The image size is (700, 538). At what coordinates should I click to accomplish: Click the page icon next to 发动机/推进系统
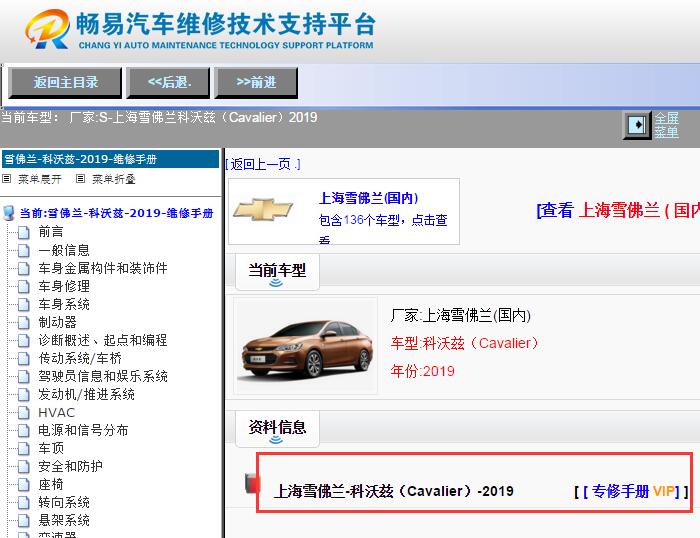(24, 395)
